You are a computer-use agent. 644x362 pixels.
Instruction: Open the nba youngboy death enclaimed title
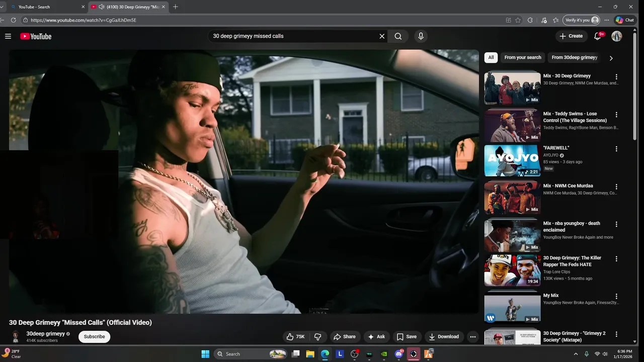[572, 227]
